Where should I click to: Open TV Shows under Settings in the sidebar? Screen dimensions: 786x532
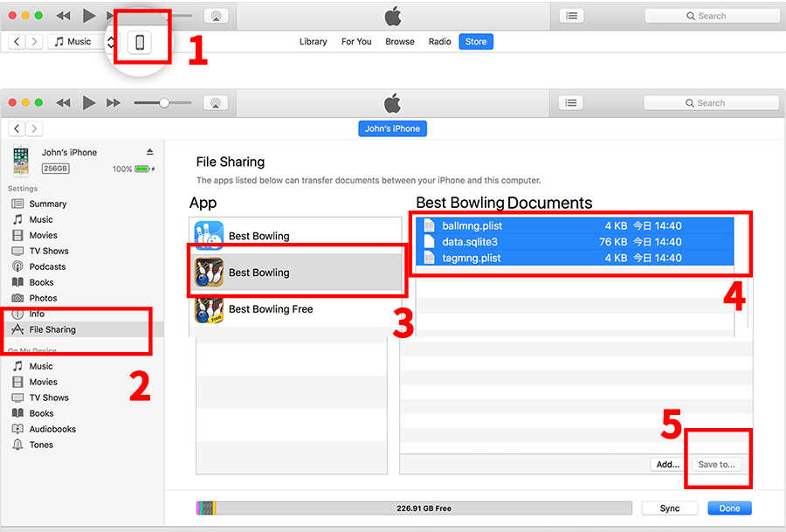(49, 251)
